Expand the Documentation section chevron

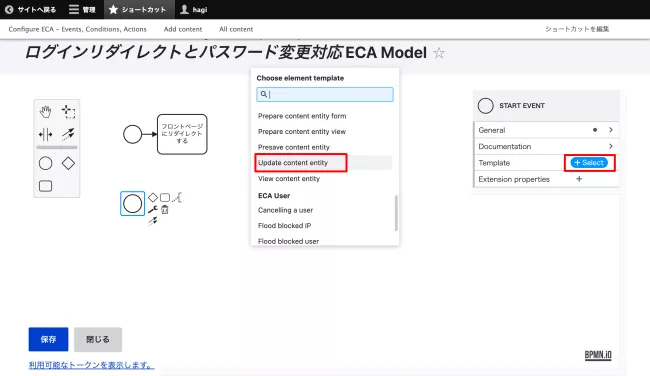pos(611,146)
